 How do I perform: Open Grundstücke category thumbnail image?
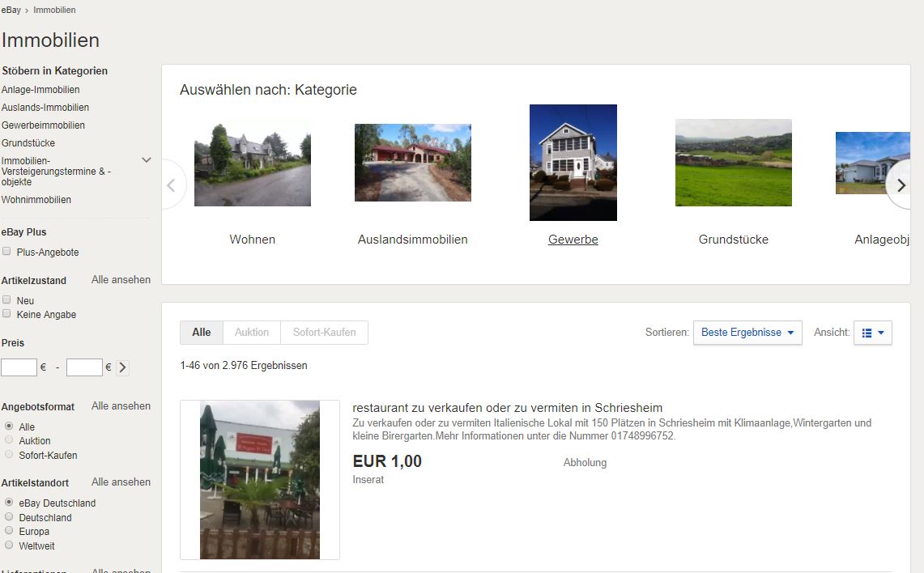click(733, 163)
